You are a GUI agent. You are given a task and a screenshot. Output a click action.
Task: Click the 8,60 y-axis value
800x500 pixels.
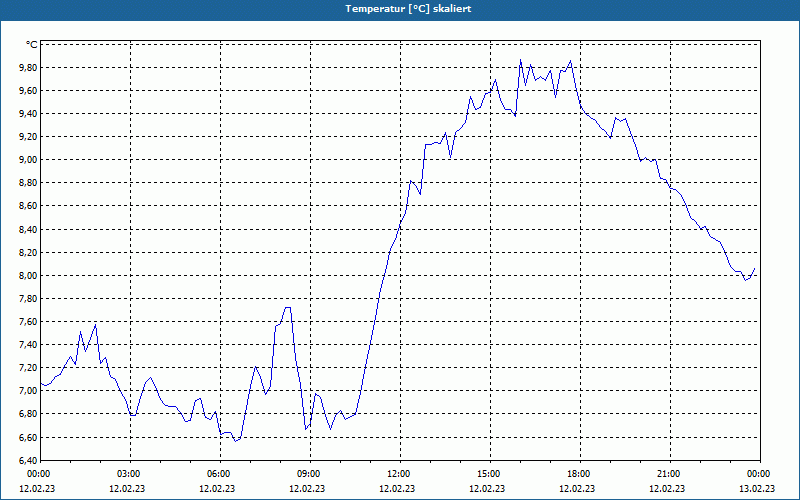29,206
